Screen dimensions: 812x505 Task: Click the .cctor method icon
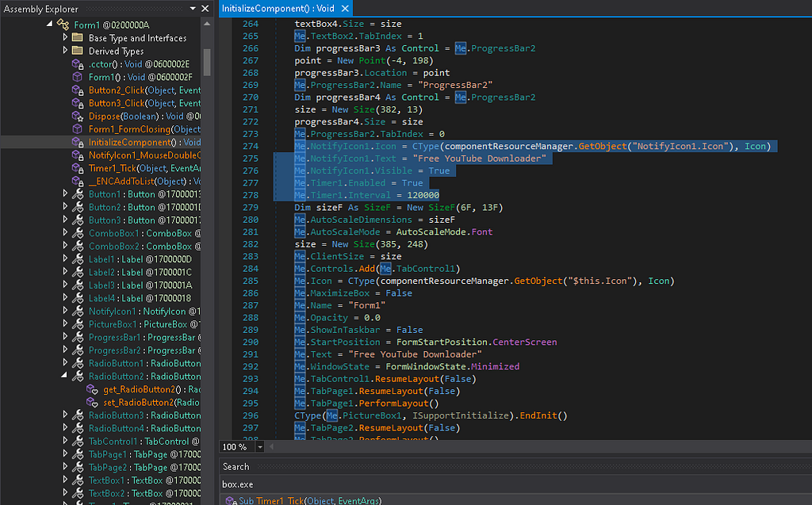pos(78,63)
